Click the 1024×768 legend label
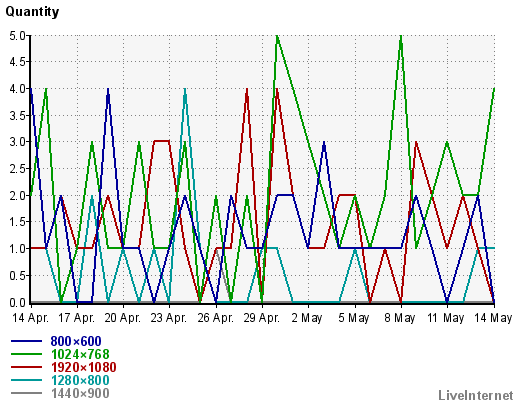520x405 pixels. coord(80,354)
